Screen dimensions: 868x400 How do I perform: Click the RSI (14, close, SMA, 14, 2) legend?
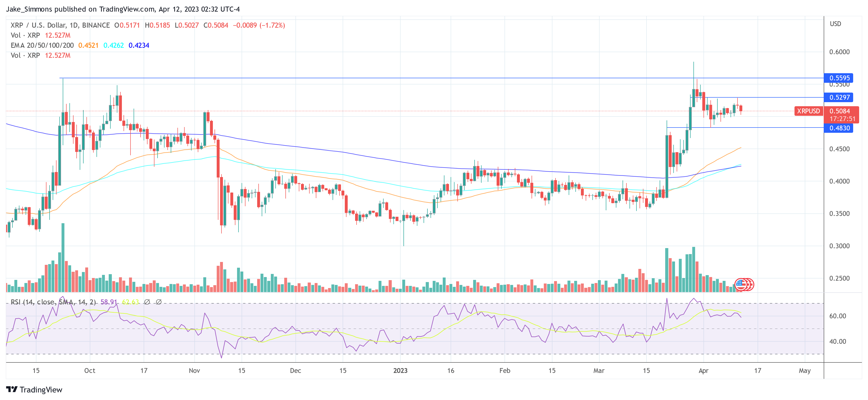pos(53,302)
